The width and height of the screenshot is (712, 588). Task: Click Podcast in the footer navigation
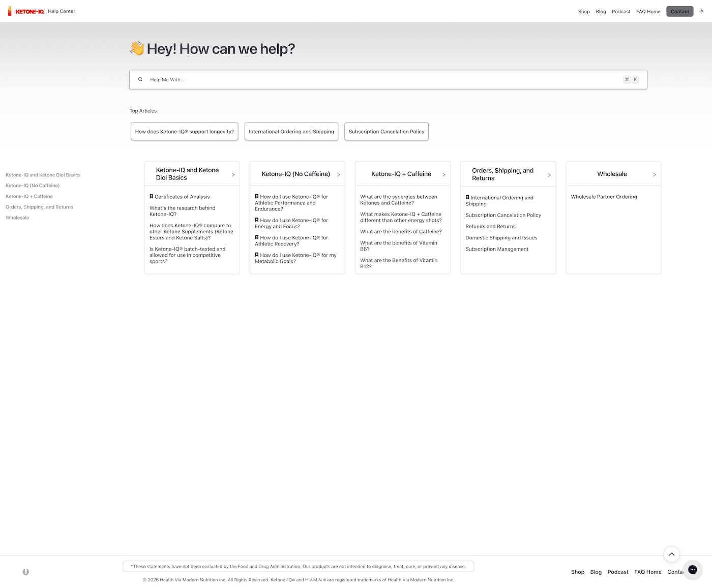pos(618,572)
